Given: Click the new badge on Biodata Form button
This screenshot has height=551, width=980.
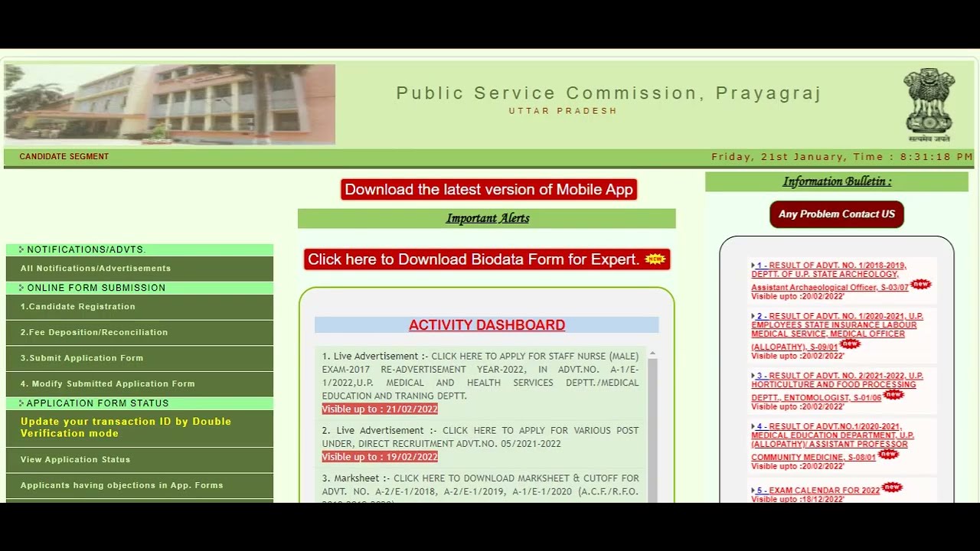Looking at the screenshot, I should click(x=655, y=259).
